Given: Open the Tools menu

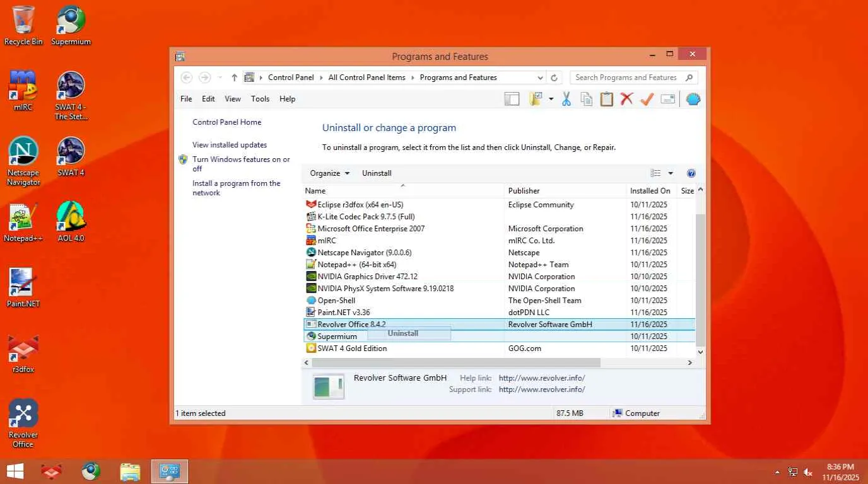Looking at the screenshot, I should point(260,99).
